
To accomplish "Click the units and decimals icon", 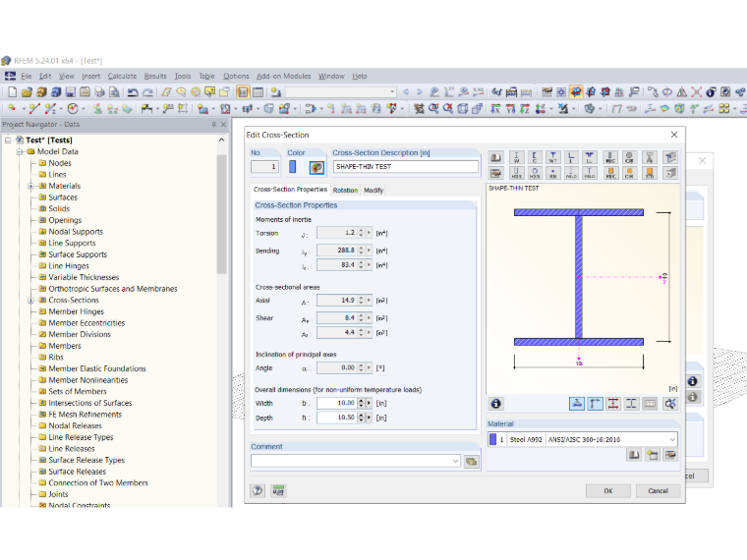I will point(278,490).
